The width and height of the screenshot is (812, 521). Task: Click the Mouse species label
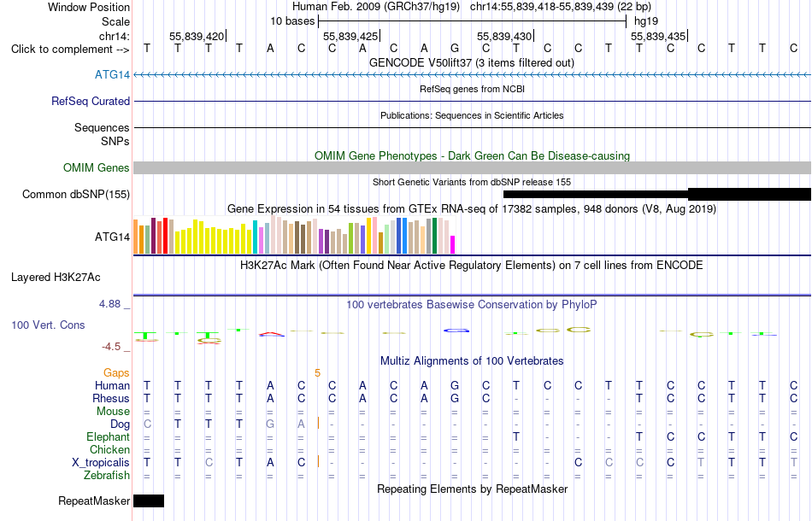(114, 412)
